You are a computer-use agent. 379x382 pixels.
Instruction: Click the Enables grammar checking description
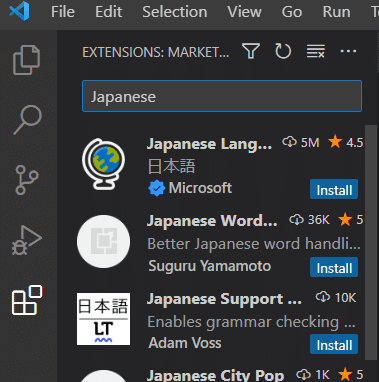click(251, 322)
